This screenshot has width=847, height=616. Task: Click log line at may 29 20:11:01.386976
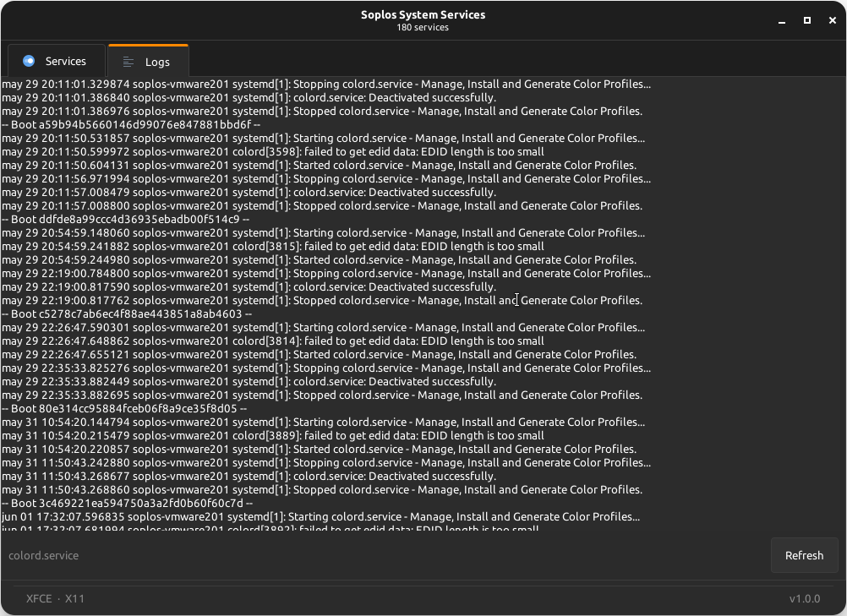coord(322,112)
